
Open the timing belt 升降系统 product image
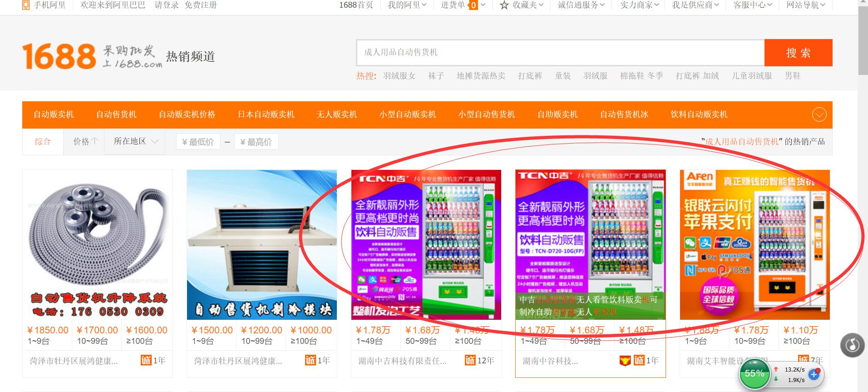[98, 245]
